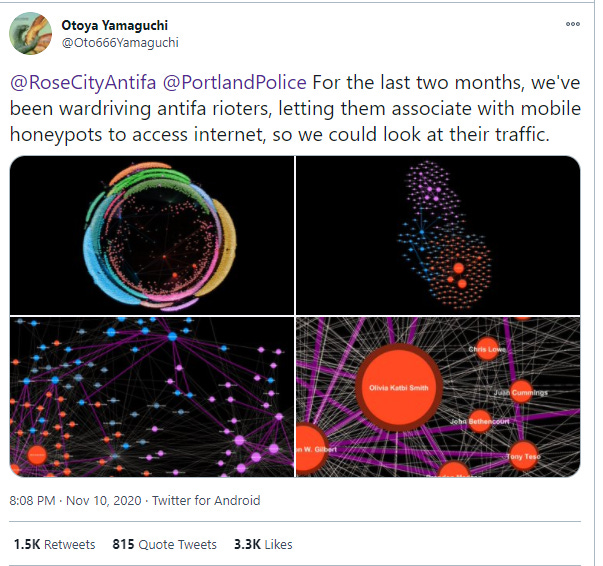Show the 3.3K Likes list

pos(264,544)
